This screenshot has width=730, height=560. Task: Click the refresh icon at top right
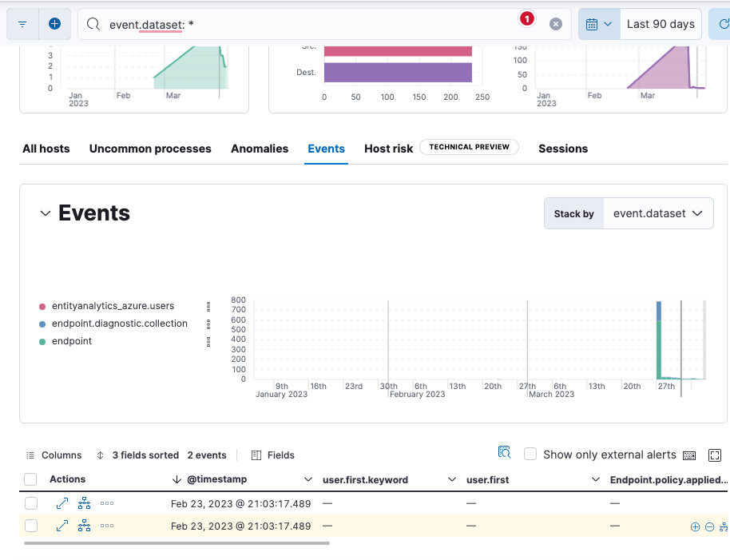tap(723, 23)
